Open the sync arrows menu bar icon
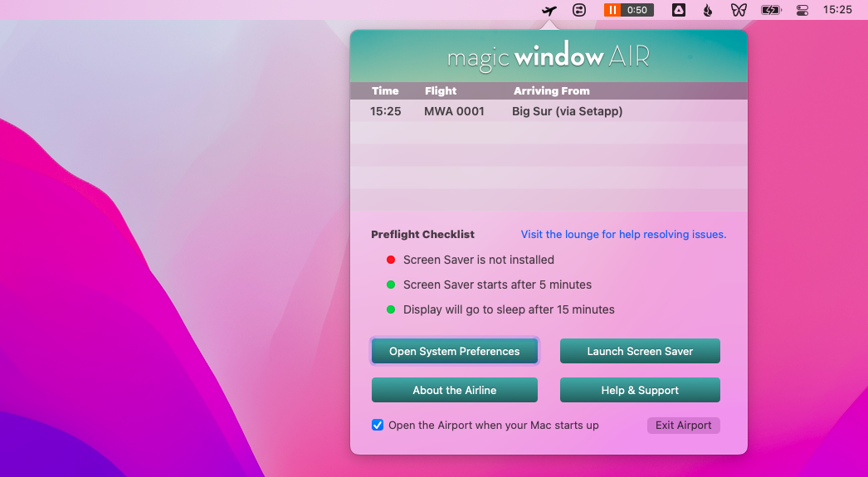The image size is (868, 477). tap(579, 10)
